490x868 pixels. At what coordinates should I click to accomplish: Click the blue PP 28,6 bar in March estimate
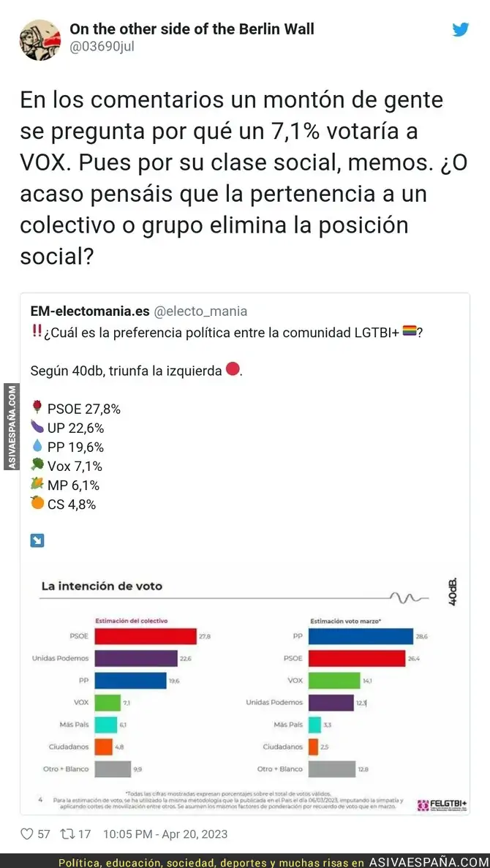361,637
